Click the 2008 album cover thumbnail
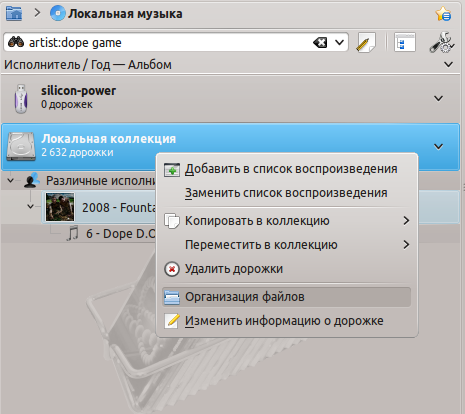This screenshot has height=414, width=465. coord(60,207)
